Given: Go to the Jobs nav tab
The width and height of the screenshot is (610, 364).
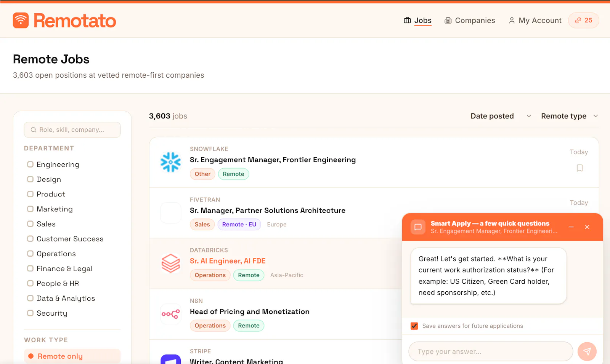Looking at the screenshot, I should pos(417,21).
